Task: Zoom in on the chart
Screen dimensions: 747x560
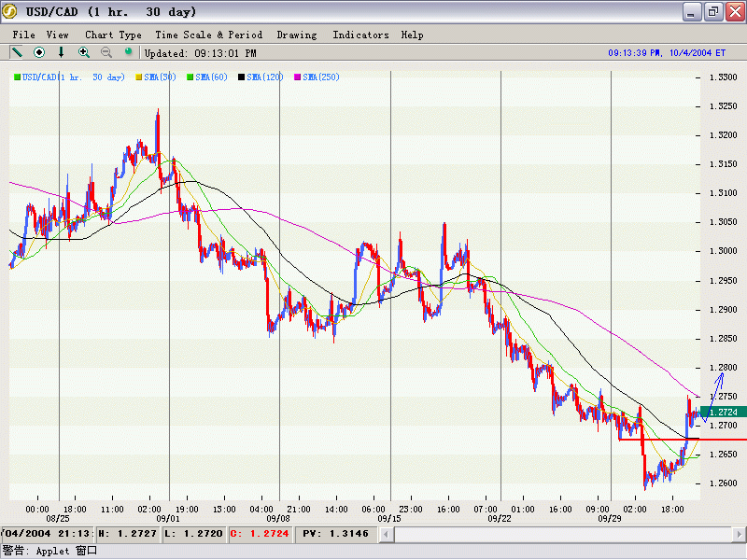Action: click(84, 52)
